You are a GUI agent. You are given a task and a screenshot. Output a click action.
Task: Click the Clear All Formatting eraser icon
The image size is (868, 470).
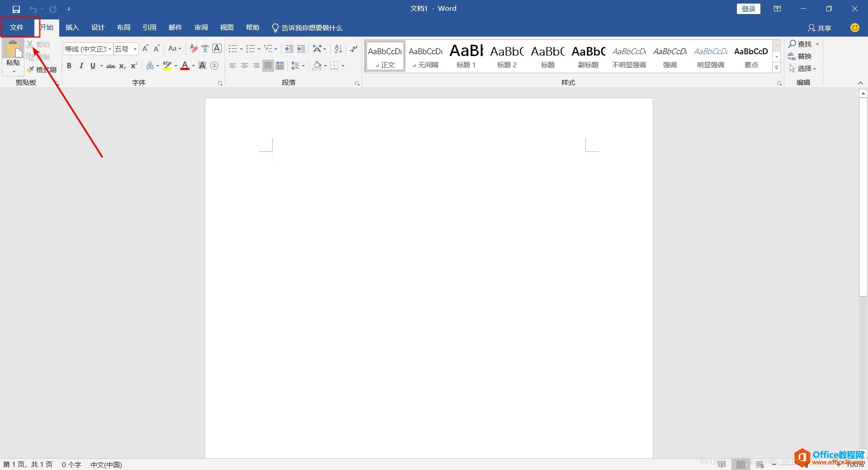tap(193, 49)
